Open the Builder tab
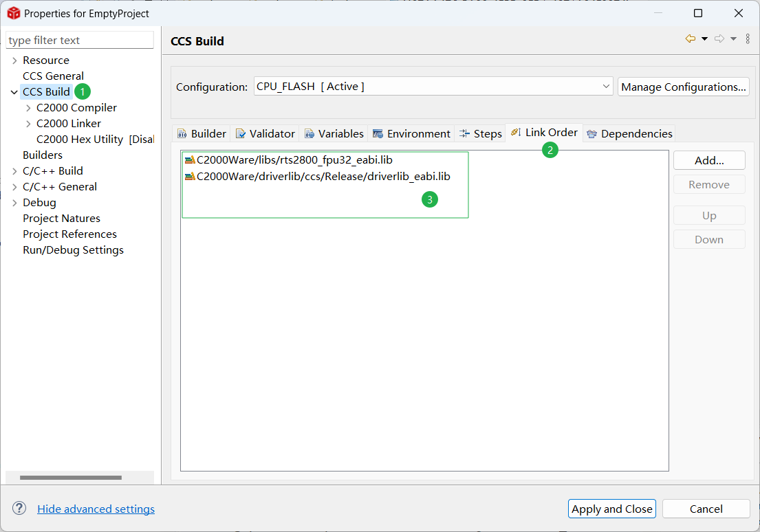The height and width of the screenshot is (532, 760). click(x=202, y=133)
